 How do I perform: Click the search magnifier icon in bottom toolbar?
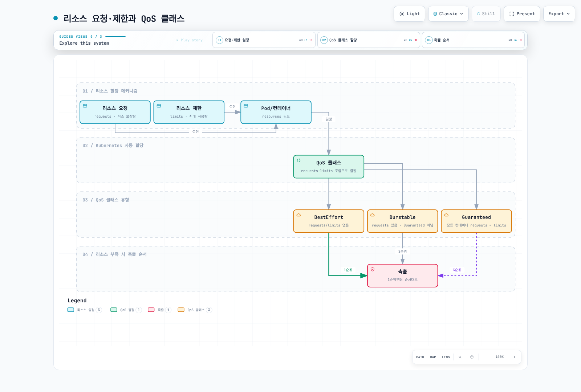click(460, 357)
